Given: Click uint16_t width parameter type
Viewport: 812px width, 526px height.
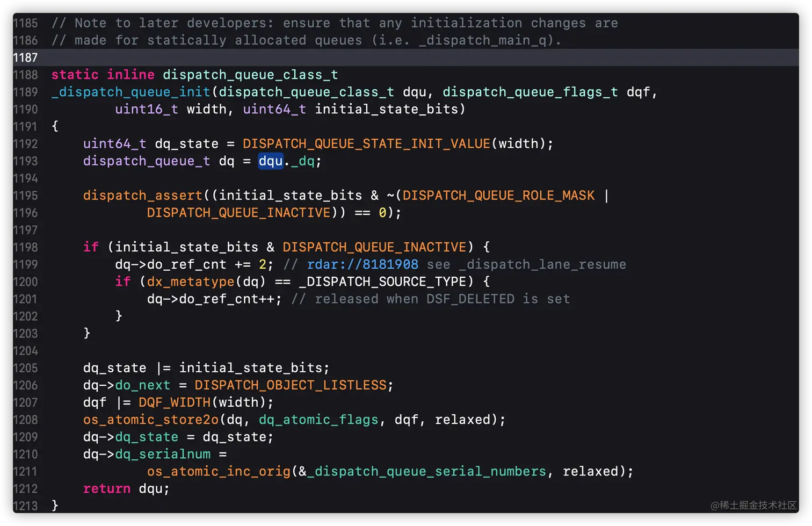Looking at the screenshot, I should (147, 109).
